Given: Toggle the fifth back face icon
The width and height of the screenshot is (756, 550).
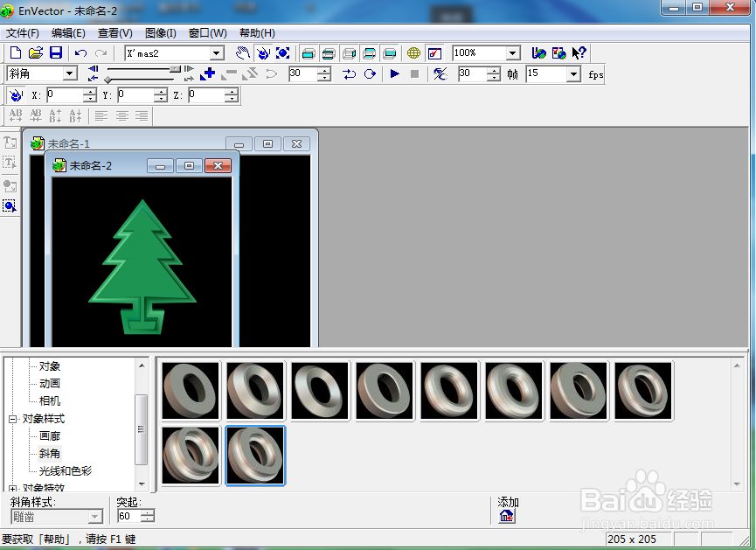Looking at the screenshot, I should pyautogui.click(x=390, y=53).
